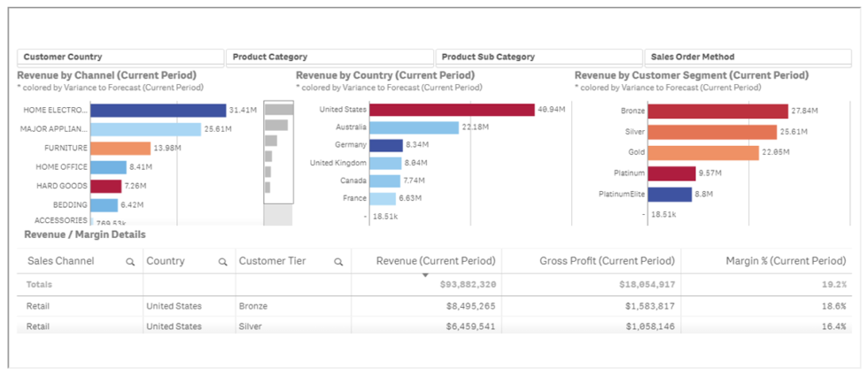Open the Product Category filter pane
This screenshot has width=868, height=376.
(329, 57)
